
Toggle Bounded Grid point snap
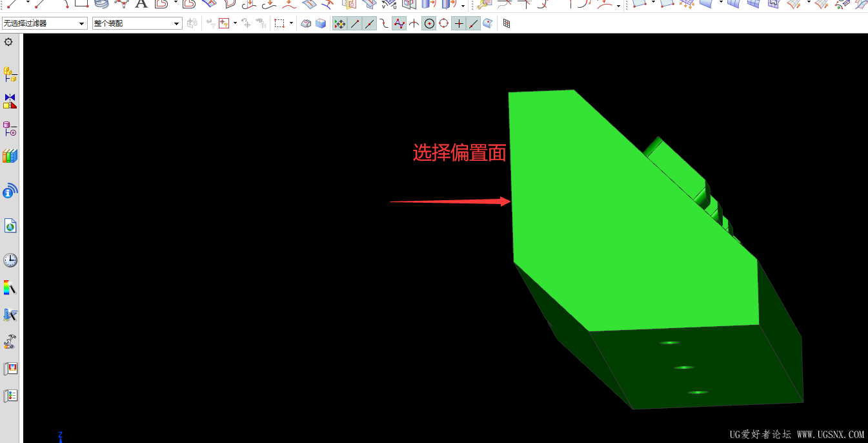[x=507, y=24]
